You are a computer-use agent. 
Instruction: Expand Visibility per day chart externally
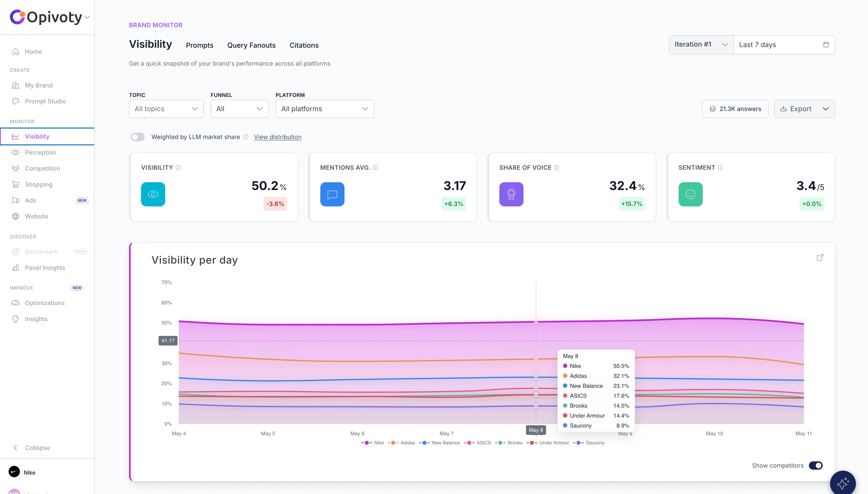pyautogui.click(x=820, y=258)
